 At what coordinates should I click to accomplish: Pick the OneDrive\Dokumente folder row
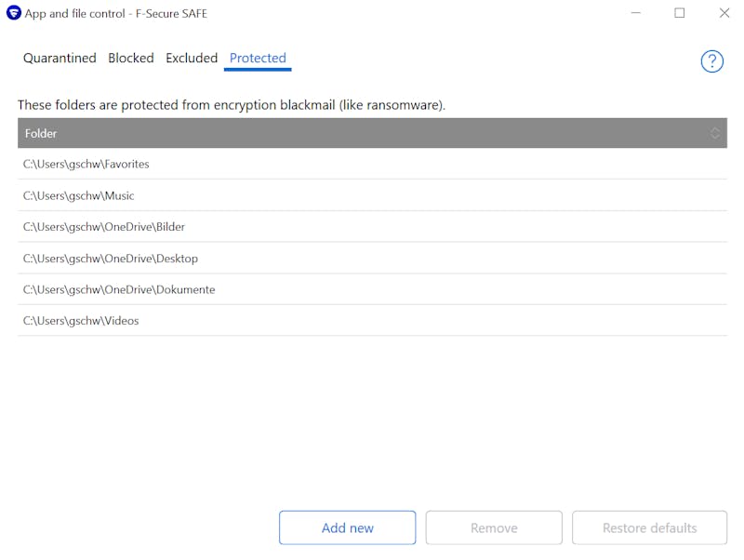[x=373, y=289]
